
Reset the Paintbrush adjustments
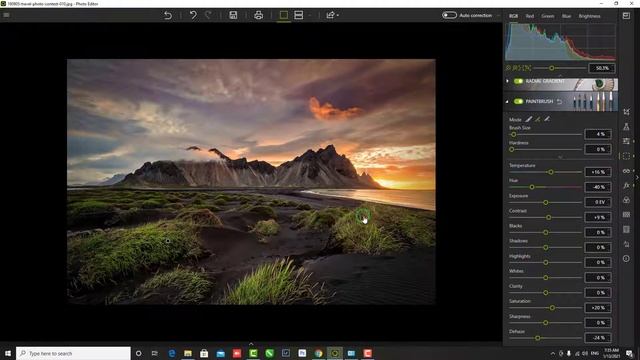point(560,101)
